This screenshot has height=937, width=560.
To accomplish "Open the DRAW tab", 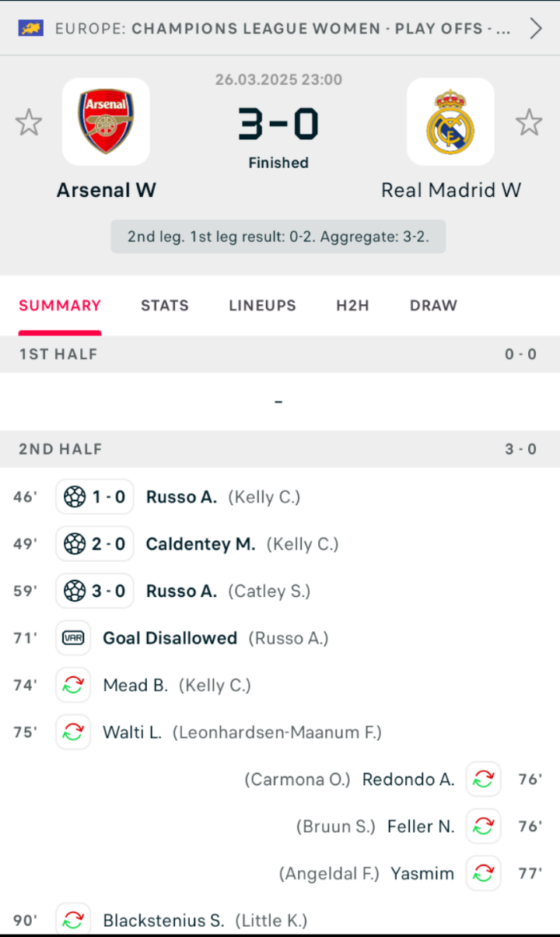I will pos(433,306).
